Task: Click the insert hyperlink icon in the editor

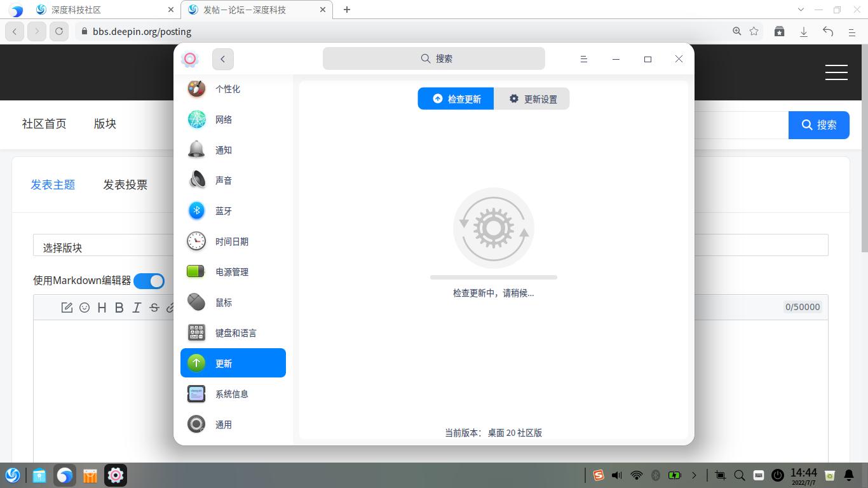Action: (170, 308)
